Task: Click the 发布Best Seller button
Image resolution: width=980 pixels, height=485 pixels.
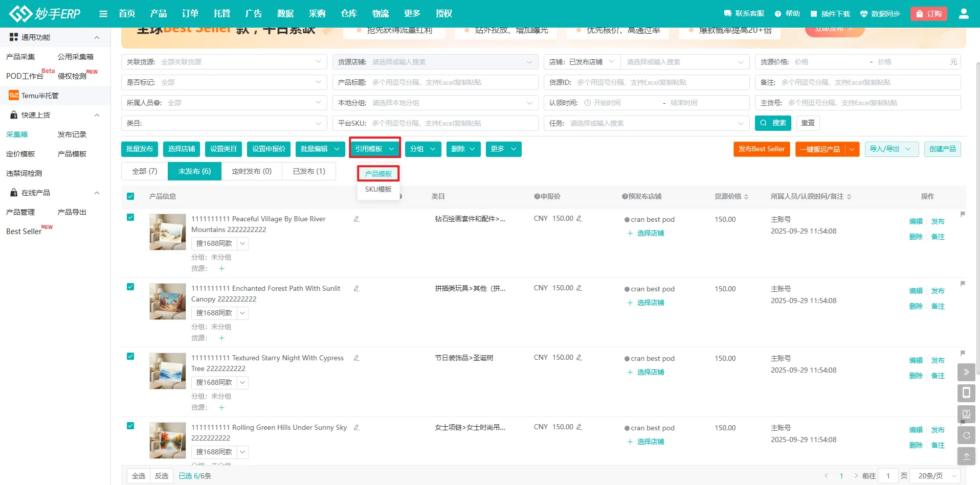Action: [x=761, y=149]
